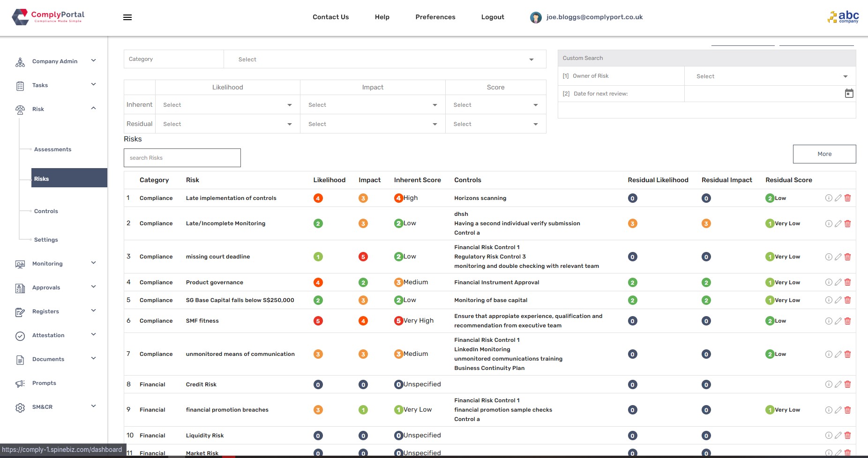Click the hamburger menu icon
The width and height of the screenshot is (868, 458).
[127, 17]
